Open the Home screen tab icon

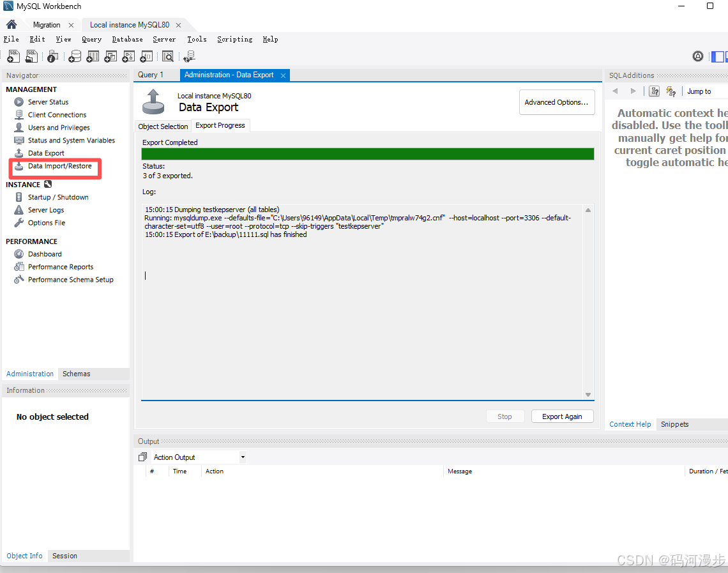pyautogui.click(x=11, y=25)
